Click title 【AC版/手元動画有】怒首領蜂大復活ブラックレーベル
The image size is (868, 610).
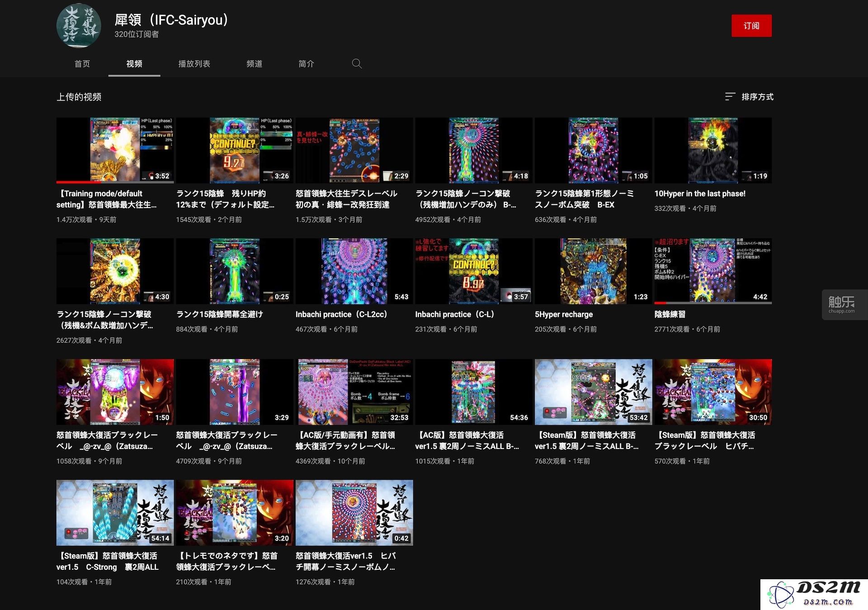point(346,440)
